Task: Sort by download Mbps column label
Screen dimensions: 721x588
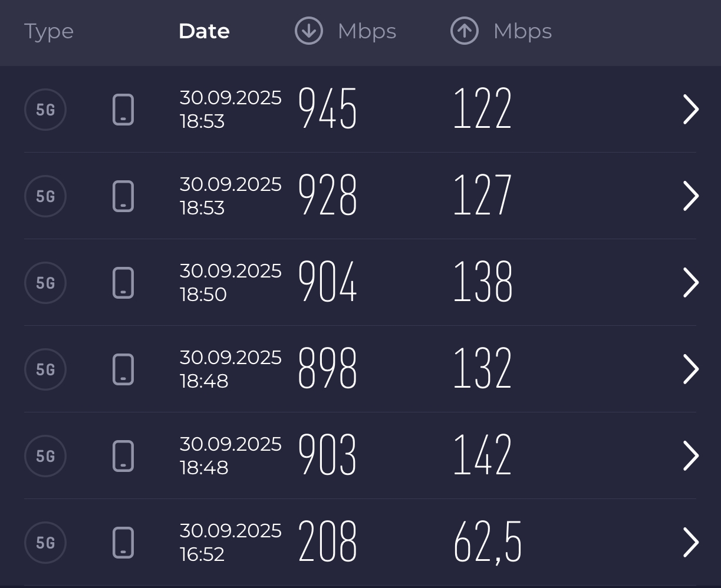Action: pos(367,31)
